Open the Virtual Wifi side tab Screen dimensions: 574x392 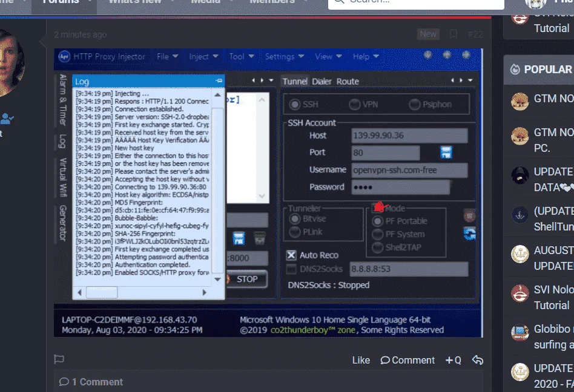63,177
